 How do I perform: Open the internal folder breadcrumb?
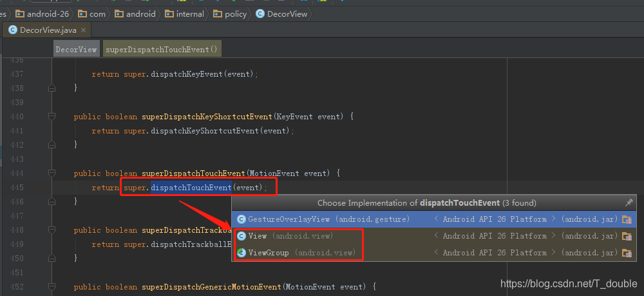point(184,14)
